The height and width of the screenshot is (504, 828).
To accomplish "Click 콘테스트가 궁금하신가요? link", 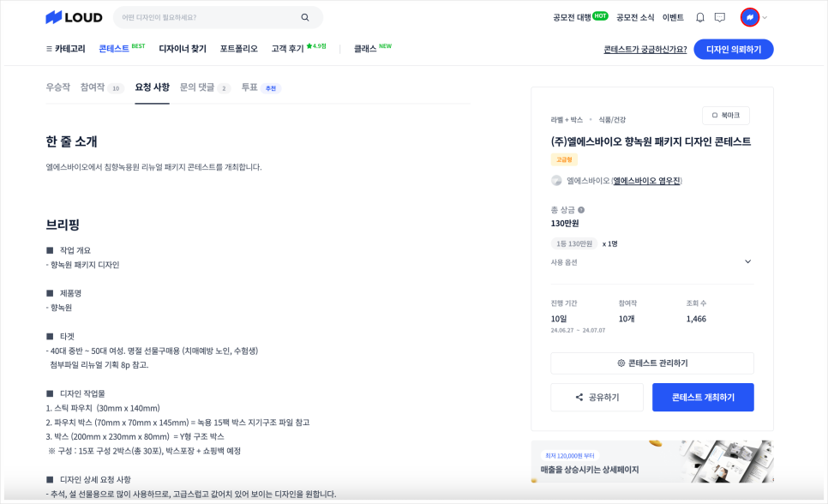I will [645, 49].
